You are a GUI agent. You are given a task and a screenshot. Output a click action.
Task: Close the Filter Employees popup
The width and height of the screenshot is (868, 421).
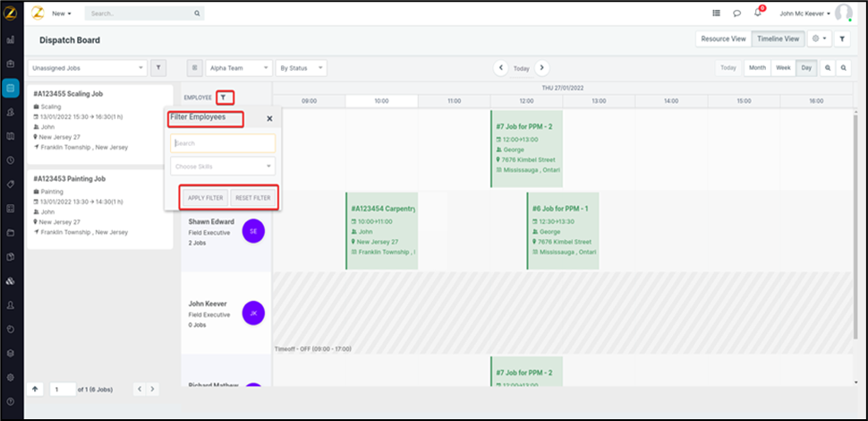tap(269, 118)
